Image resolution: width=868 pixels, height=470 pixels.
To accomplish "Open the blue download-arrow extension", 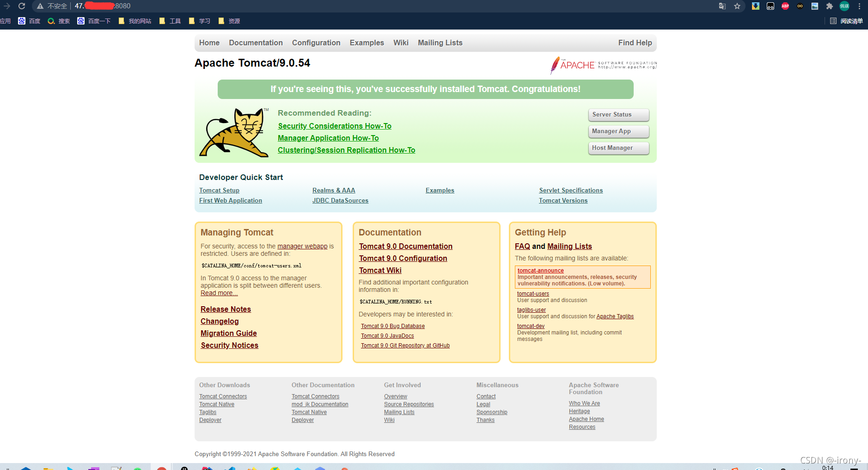I will coord(756,6).
